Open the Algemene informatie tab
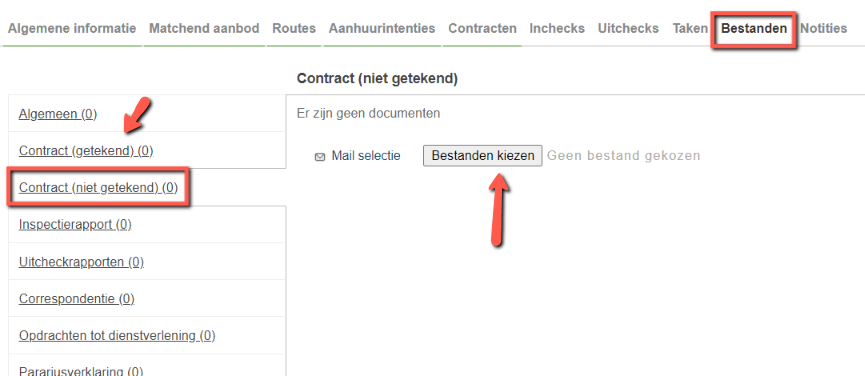Viewport: 865px width, 376px height. coord(72,28)
